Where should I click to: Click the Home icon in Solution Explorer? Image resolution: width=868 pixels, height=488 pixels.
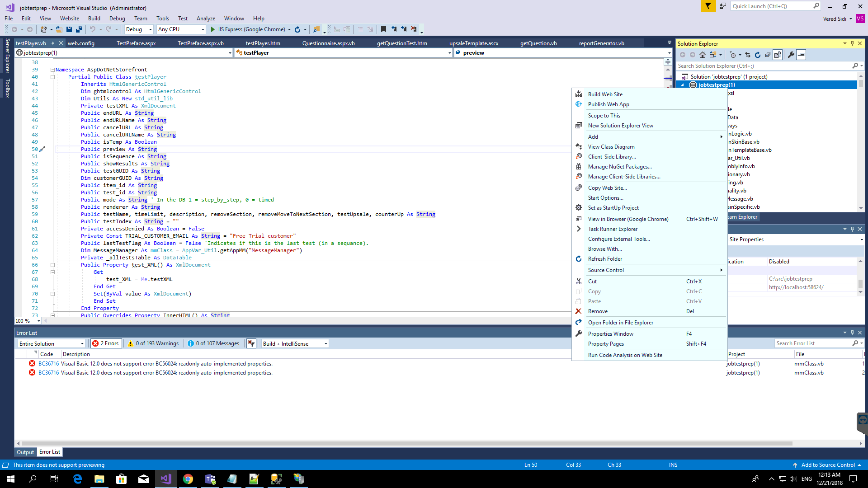(x=703, y=55)
